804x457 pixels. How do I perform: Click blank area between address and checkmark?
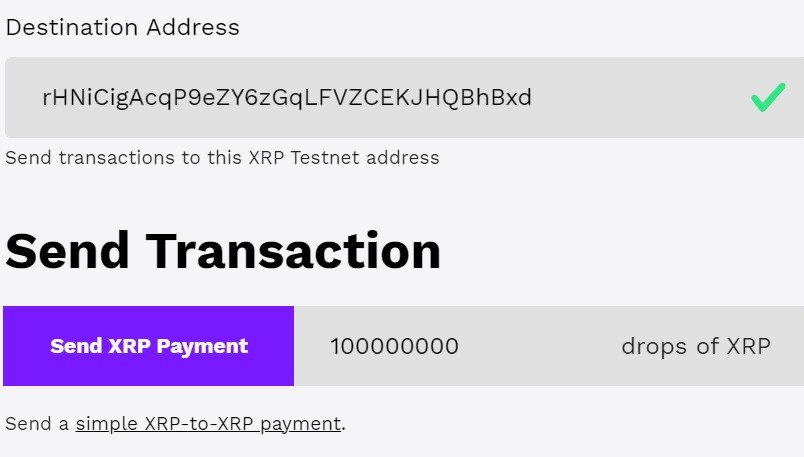pyautogui.click(x=640, y=97)
